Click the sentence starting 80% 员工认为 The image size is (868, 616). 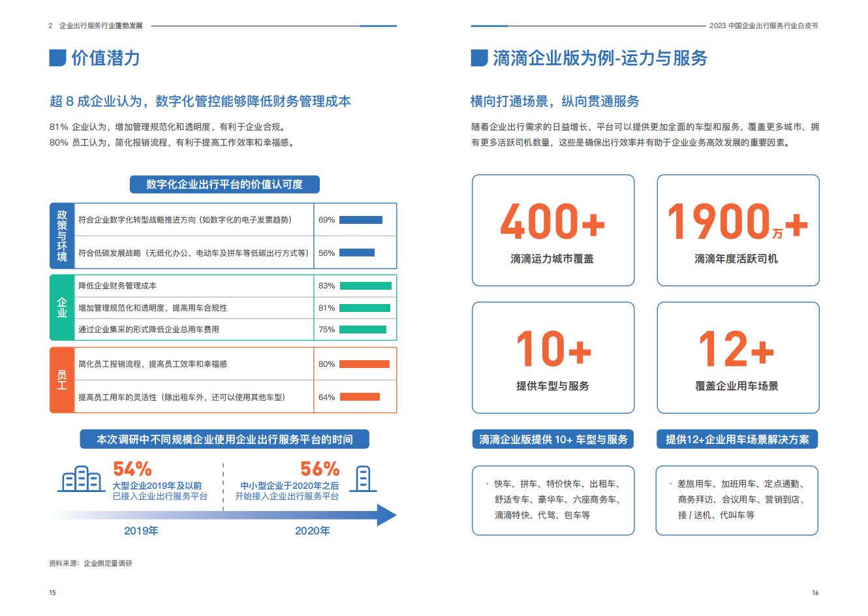click(172, 142)
